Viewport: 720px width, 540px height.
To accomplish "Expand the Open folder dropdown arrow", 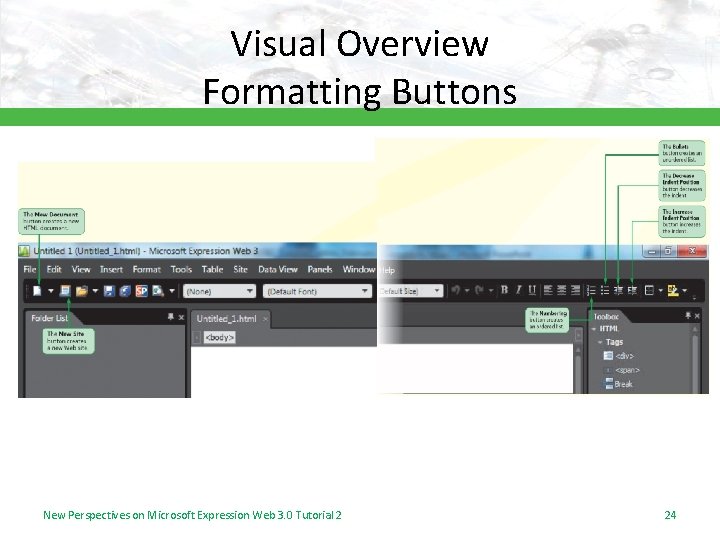I will click(x=95, y=291).
